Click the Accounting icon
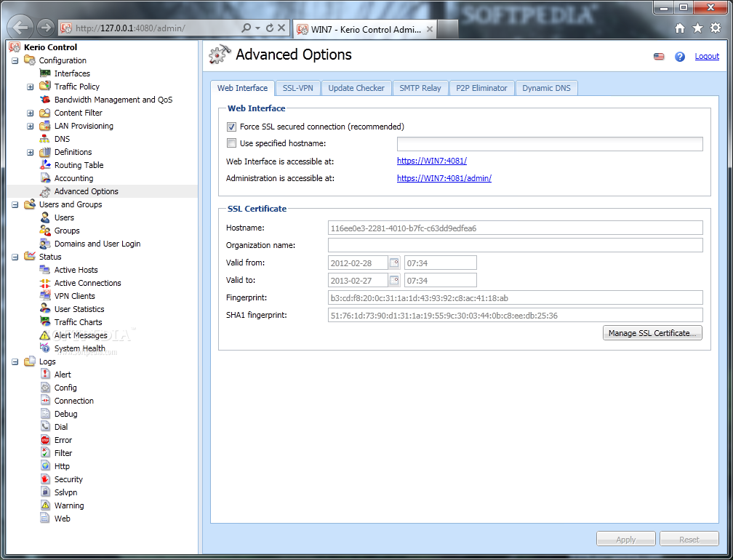The height and width of the screenshot is (560, 733). 45,178
